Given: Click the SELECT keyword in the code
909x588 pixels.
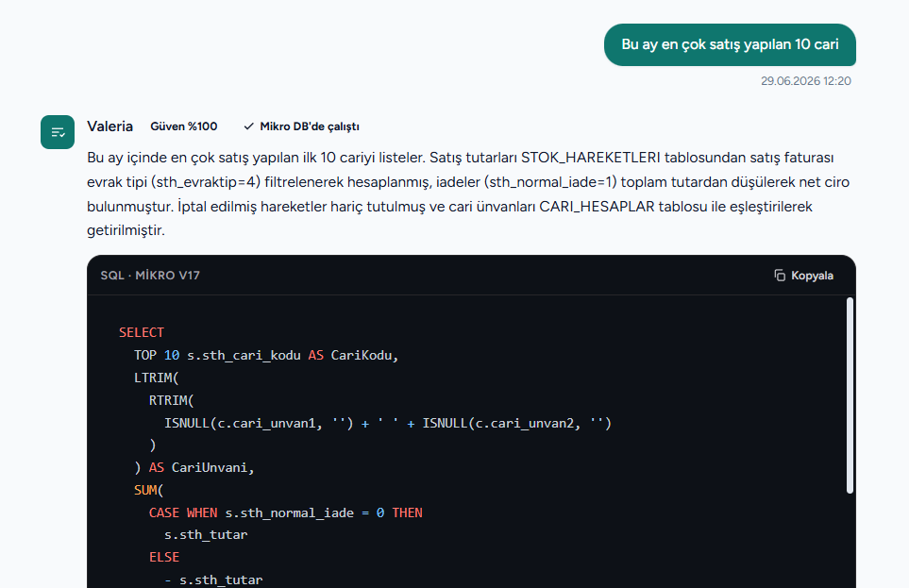Looking at the screenshot, I should pyautogui.click(x=142, y=332).
